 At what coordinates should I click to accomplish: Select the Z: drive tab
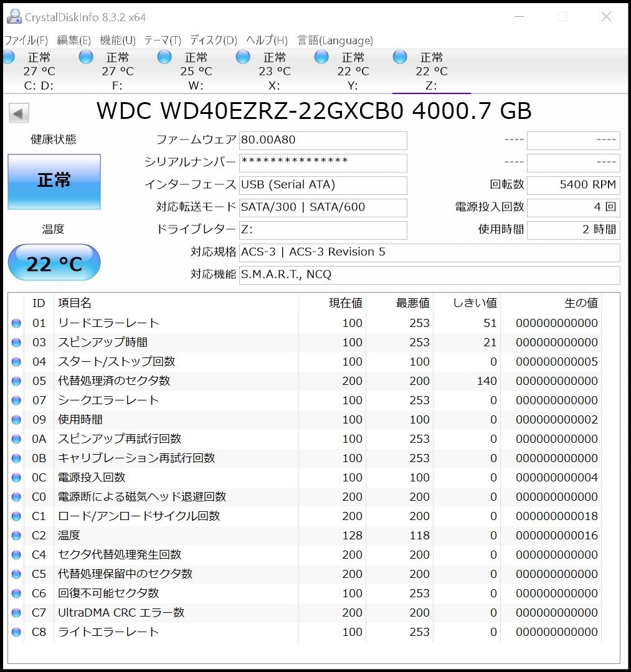431,72
